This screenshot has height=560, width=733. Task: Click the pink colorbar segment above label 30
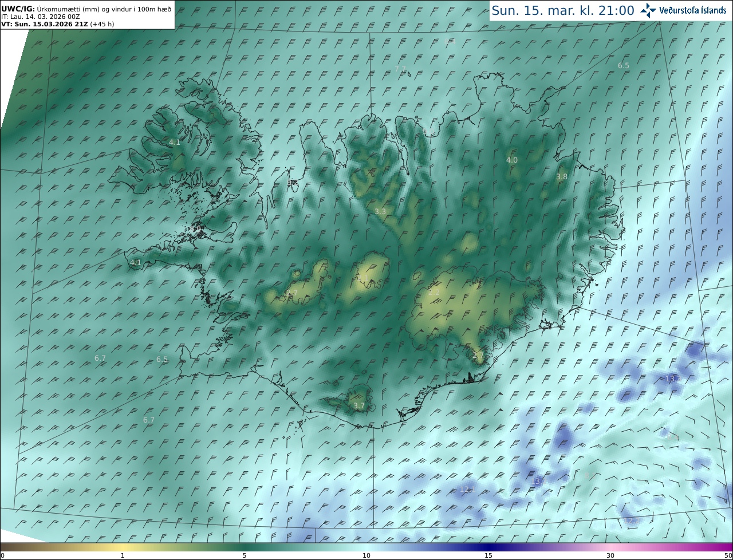coord(610,547)
